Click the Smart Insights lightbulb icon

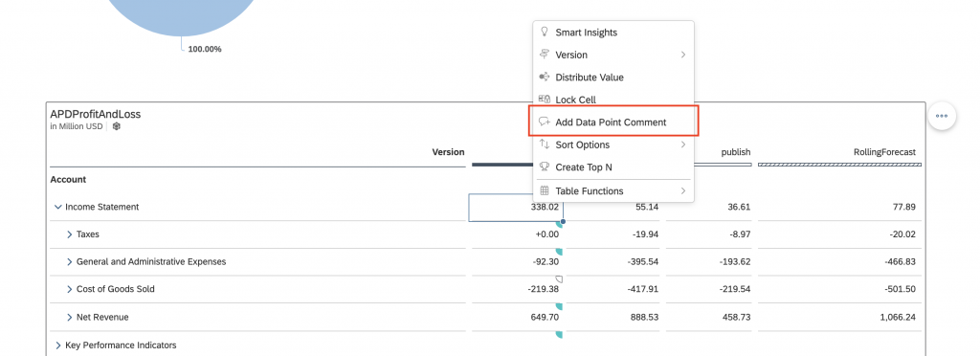click(x=545, y=32)
